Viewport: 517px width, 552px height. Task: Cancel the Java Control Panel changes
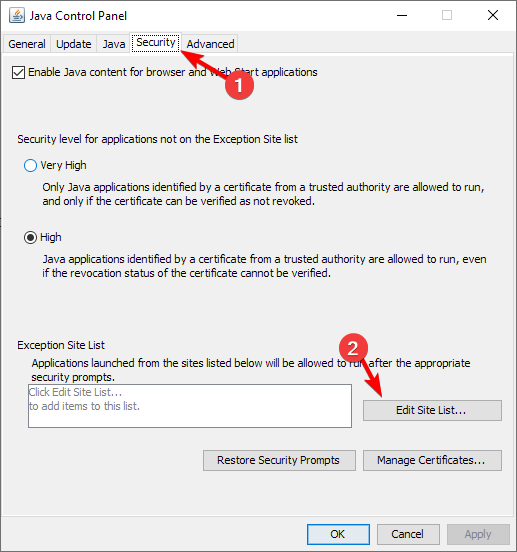[408, 534]
